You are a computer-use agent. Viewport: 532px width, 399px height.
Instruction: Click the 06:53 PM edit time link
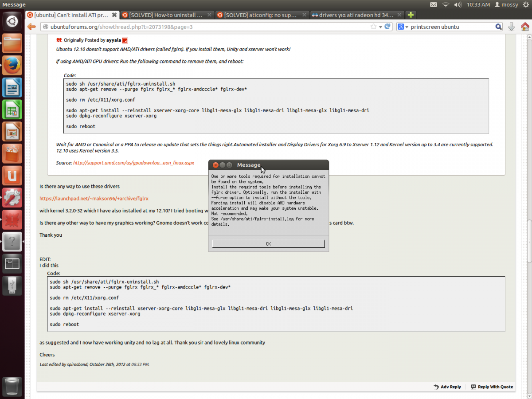pos(140,364)
